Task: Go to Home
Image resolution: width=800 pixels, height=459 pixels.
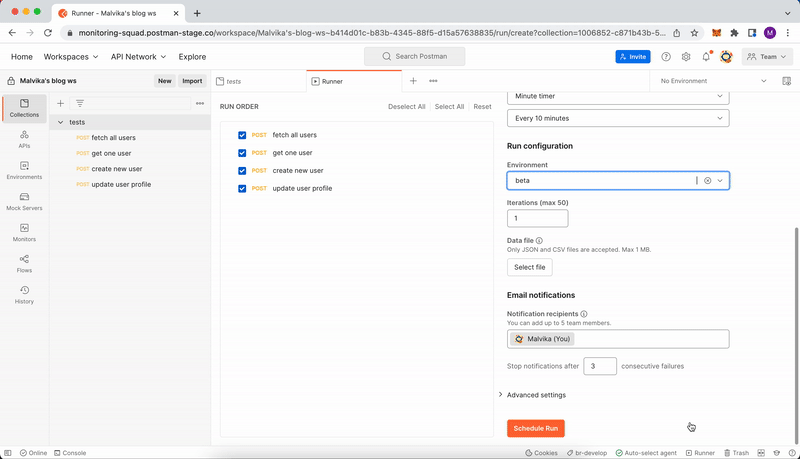Action: point(22,57)
